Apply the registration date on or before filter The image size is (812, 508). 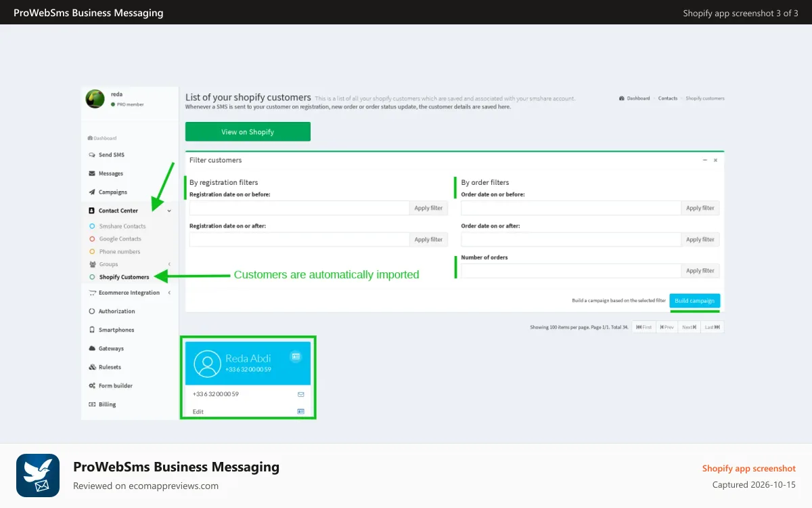(428, 208)
